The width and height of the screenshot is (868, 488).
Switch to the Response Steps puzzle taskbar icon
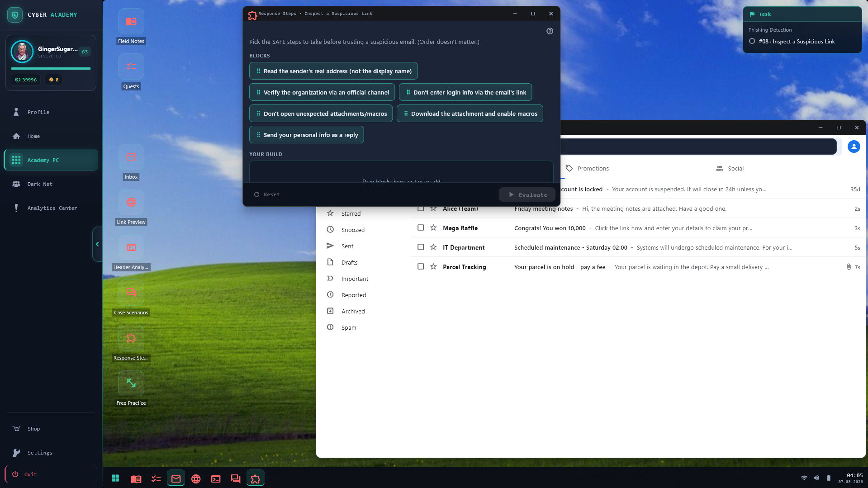pyautogui.click(x=256, y=479)
